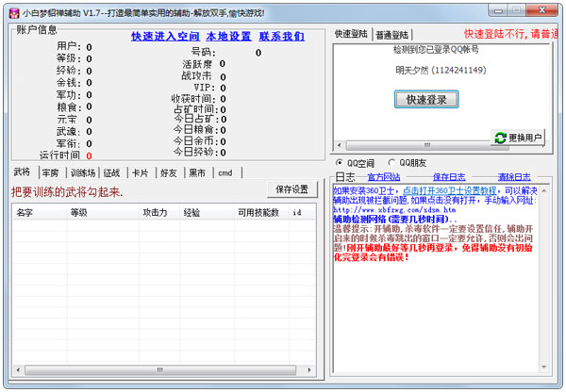Select the QQ空间 radio button
Screen dimensions: 566x392
point(341,162)
